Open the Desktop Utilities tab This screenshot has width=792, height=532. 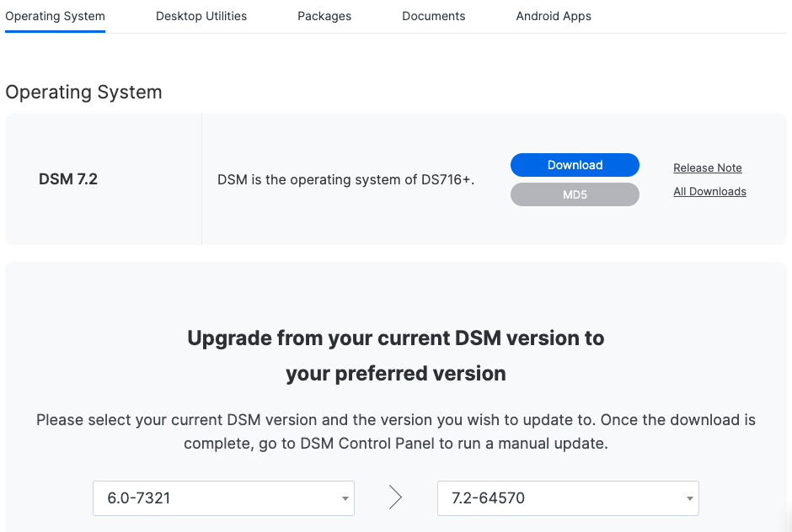[201, 16]
